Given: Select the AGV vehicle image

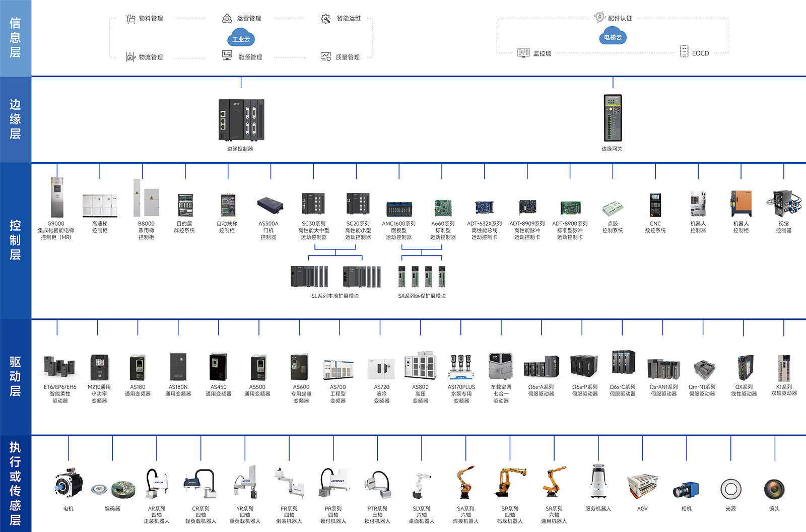Looking at the screenshot, I should (x=643, y=487).
